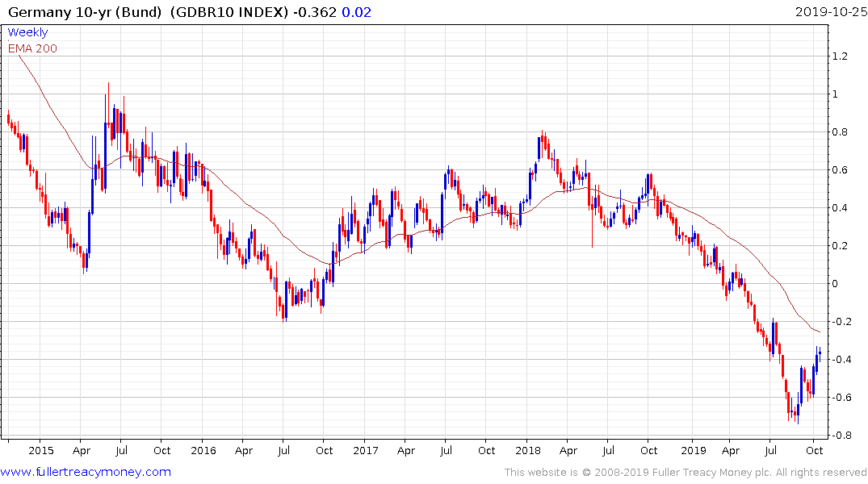This screenshot has height=484, width=868.
Task: Click the last value -0.362 in the header
Action: click(x=314, y=12)
